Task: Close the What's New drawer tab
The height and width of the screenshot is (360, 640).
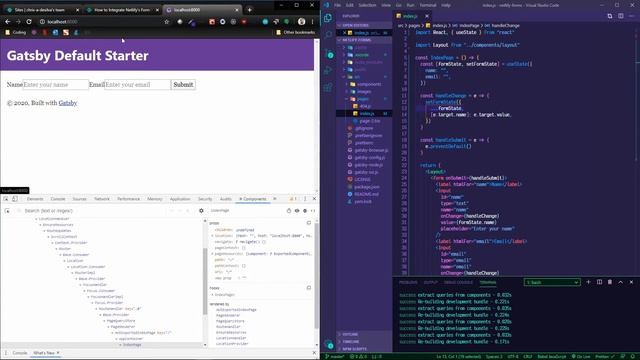Action: pos(58,353)
